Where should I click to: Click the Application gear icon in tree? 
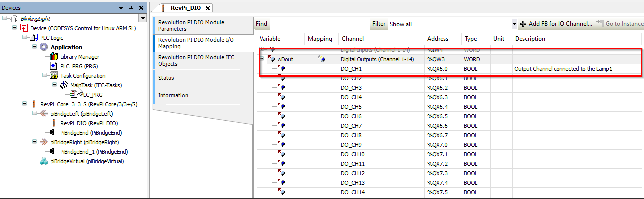click(44, 47)
